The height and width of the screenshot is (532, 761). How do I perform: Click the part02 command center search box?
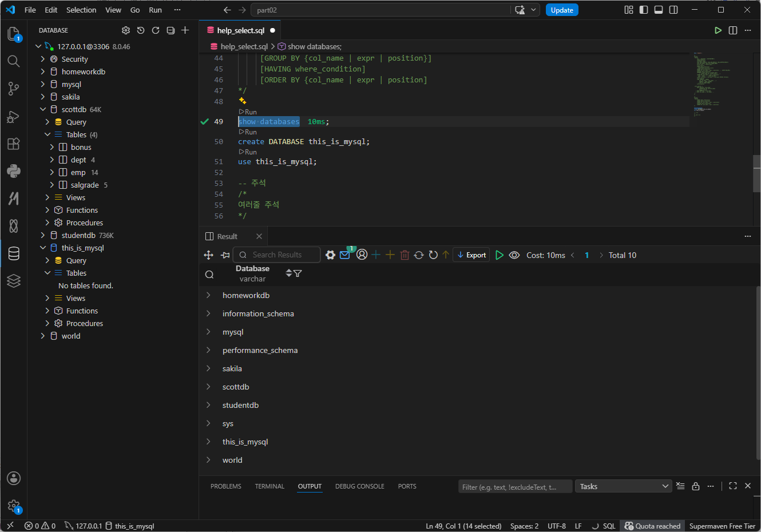pyautogui.click(x=380, y=10)
